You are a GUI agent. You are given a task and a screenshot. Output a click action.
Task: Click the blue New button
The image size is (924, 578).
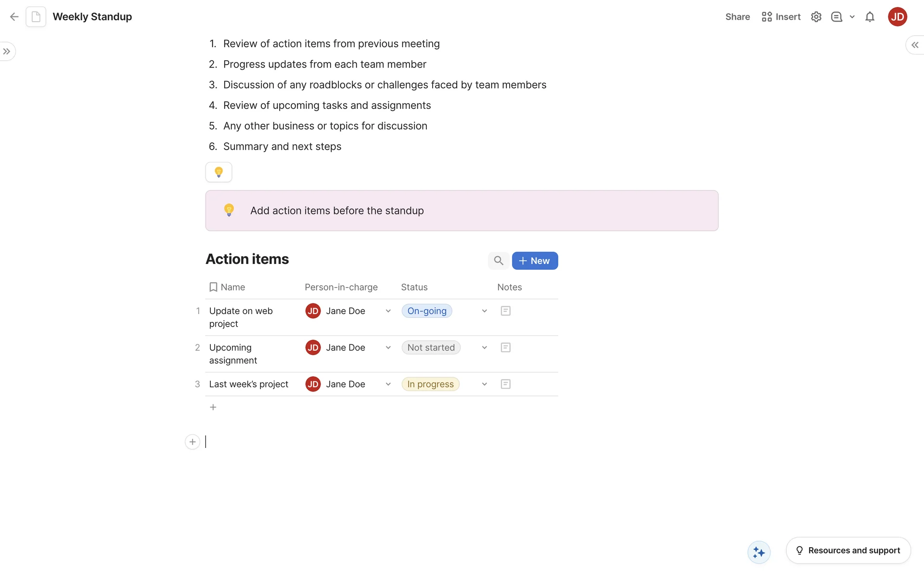pyautogui.click(x=535, y=261)
